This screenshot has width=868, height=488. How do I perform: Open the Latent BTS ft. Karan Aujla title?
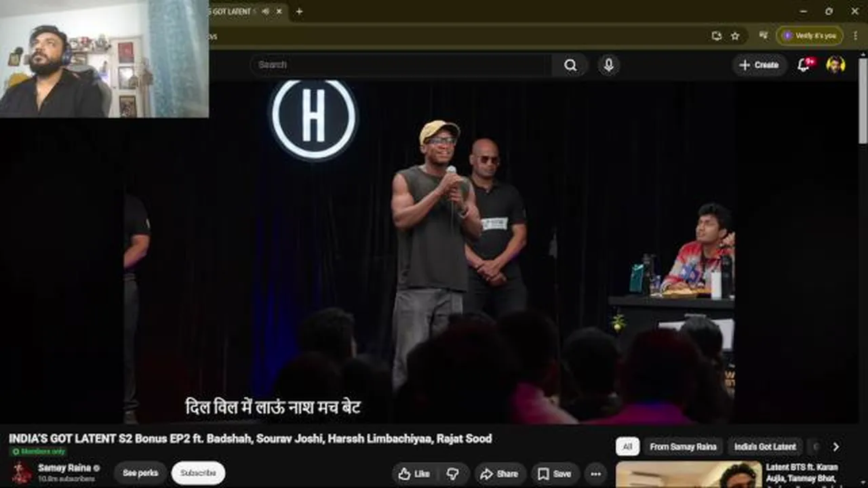point(802,473)
